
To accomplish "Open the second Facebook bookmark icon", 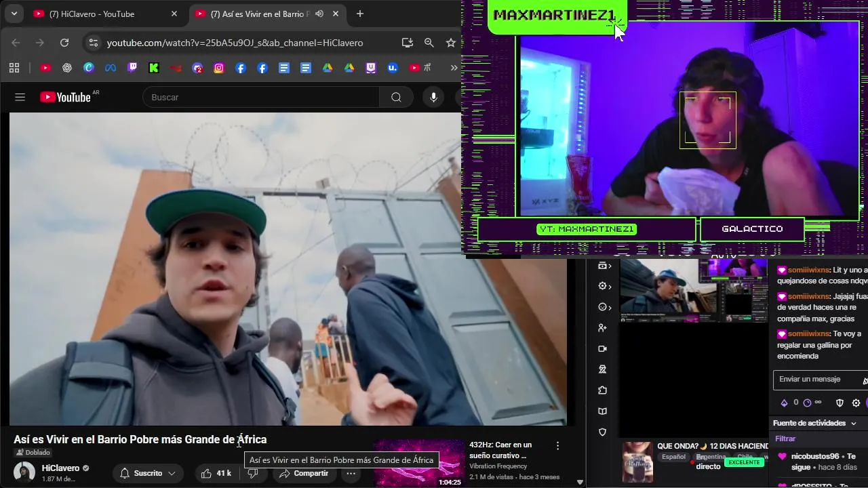I will (x=262, y=68).
